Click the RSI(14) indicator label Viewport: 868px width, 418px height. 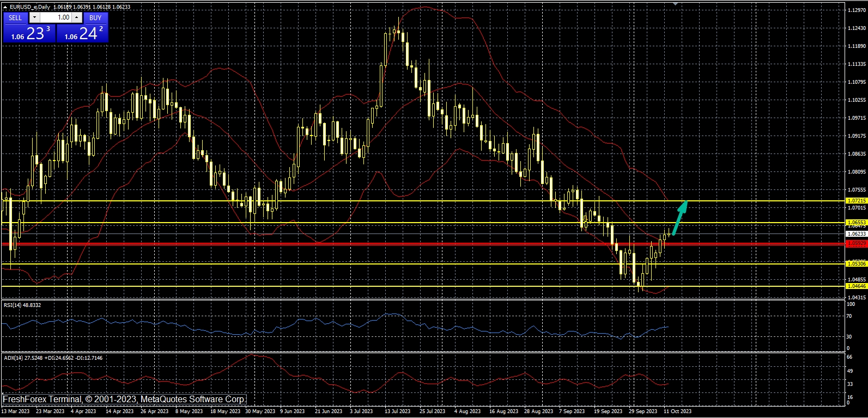22,305
